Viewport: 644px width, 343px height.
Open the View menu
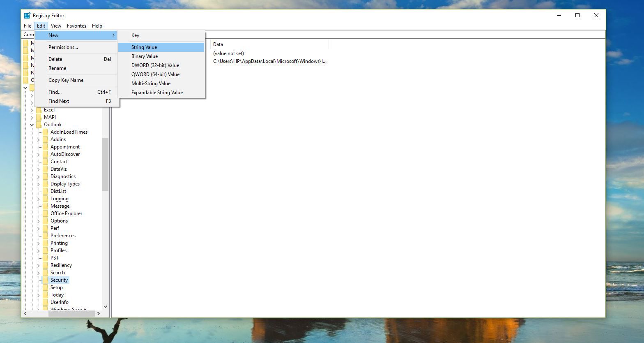pyautogui.click(x=56, y=26)
